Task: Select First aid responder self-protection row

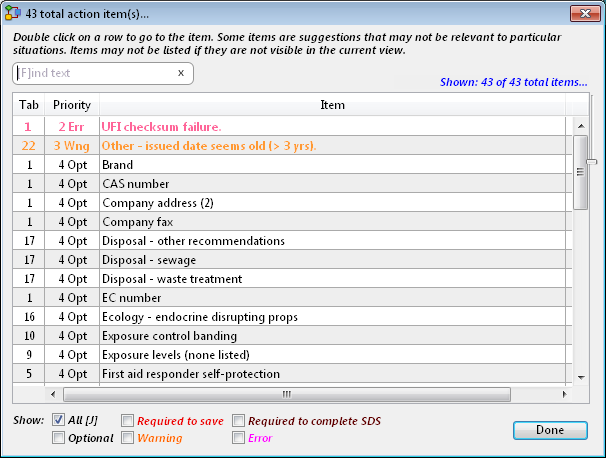Action: click(292, 373)
